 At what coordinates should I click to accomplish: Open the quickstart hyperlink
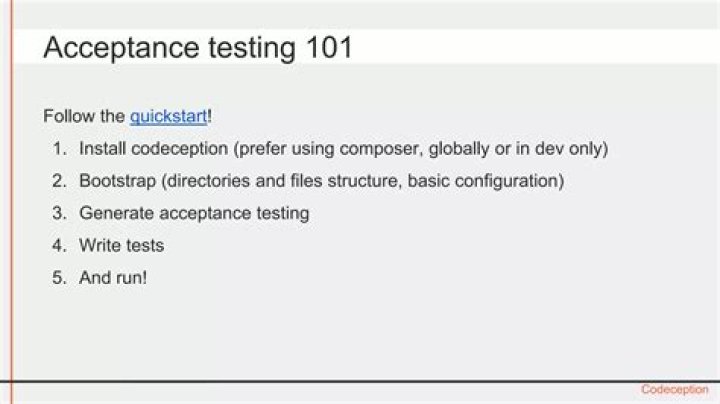pyautogui.click(x=168, y=116)
